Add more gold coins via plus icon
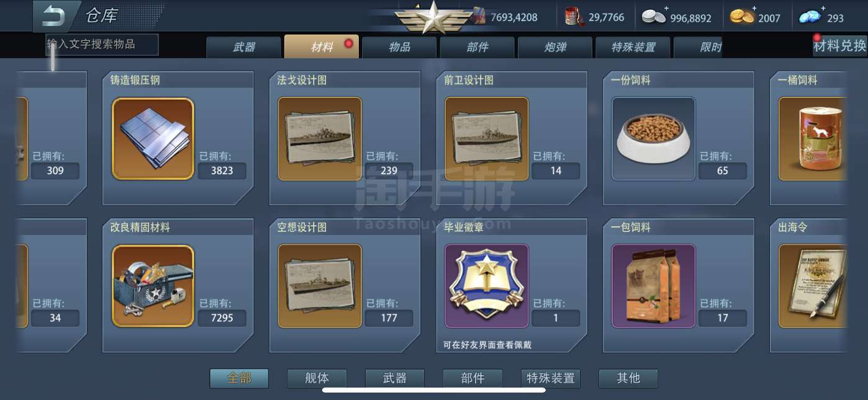 (x=754, y=9)
